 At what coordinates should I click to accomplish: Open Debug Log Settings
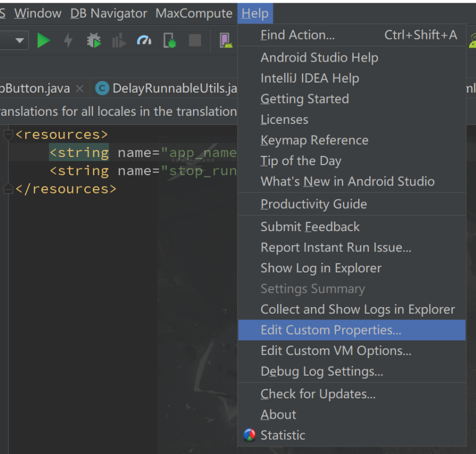tap(352, 371)
